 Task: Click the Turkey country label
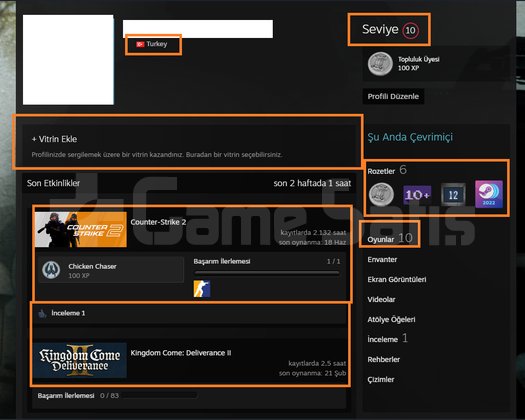(x=157, y=44)
